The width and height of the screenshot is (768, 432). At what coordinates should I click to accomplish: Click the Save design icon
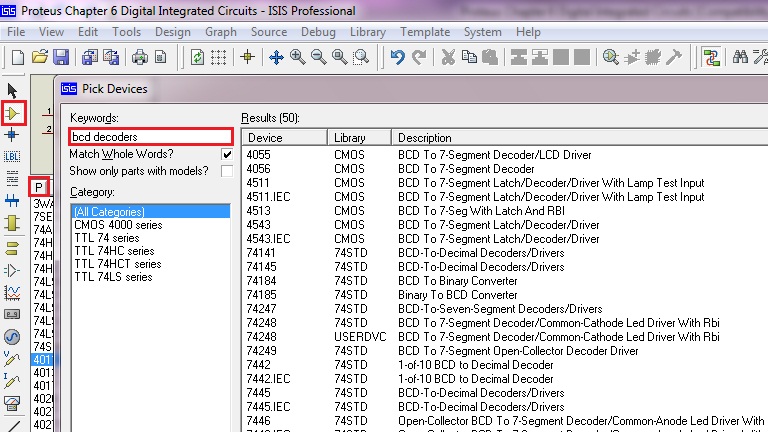61,57
